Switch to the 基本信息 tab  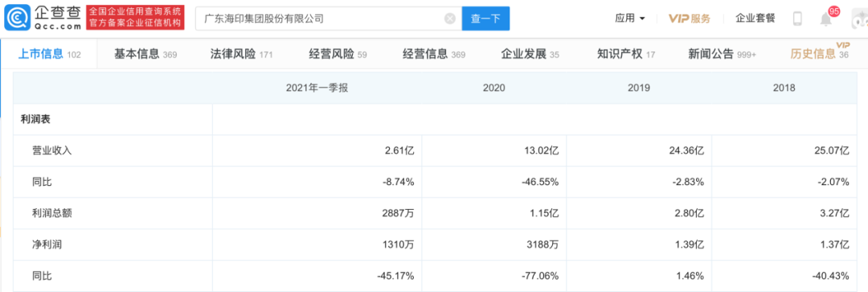pyautogui.click(x=145, y=54)
